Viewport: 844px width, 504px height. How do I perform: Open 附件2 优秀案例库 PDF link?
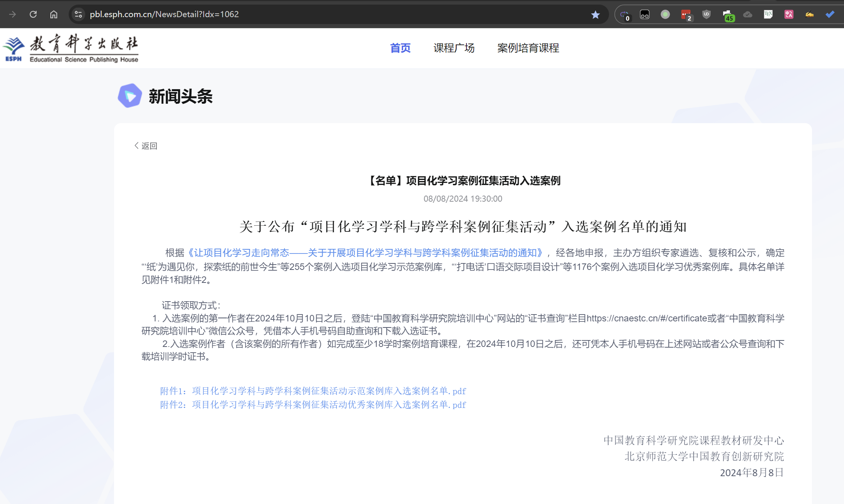click(x=313, y=404)
